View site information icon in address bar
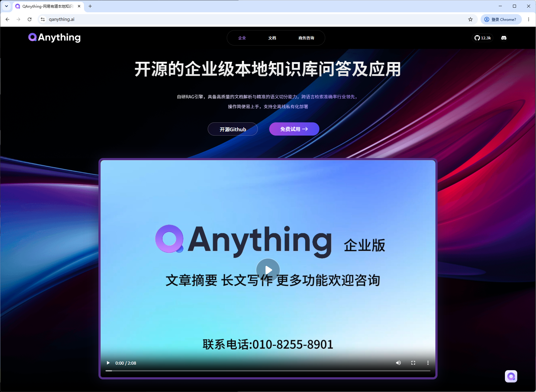536x392 pixels. (43, 19)
